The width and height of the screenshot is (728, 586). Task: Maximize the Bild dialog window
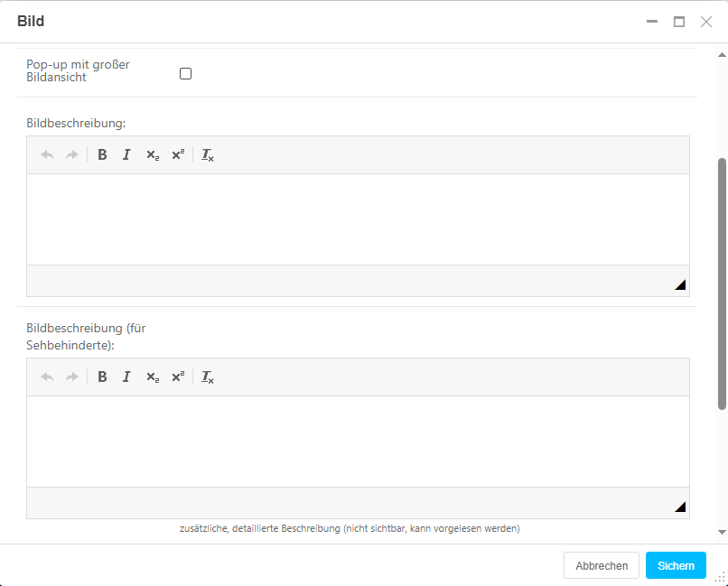(679, 22)
